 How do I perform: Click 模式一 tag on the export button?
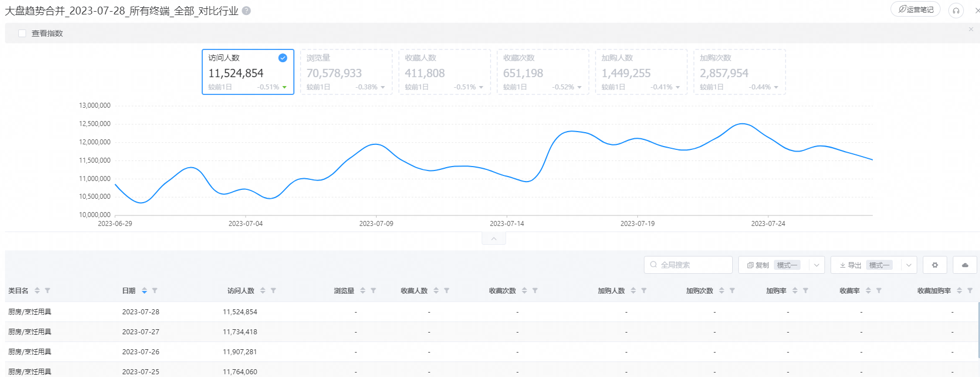click(879, 265)
